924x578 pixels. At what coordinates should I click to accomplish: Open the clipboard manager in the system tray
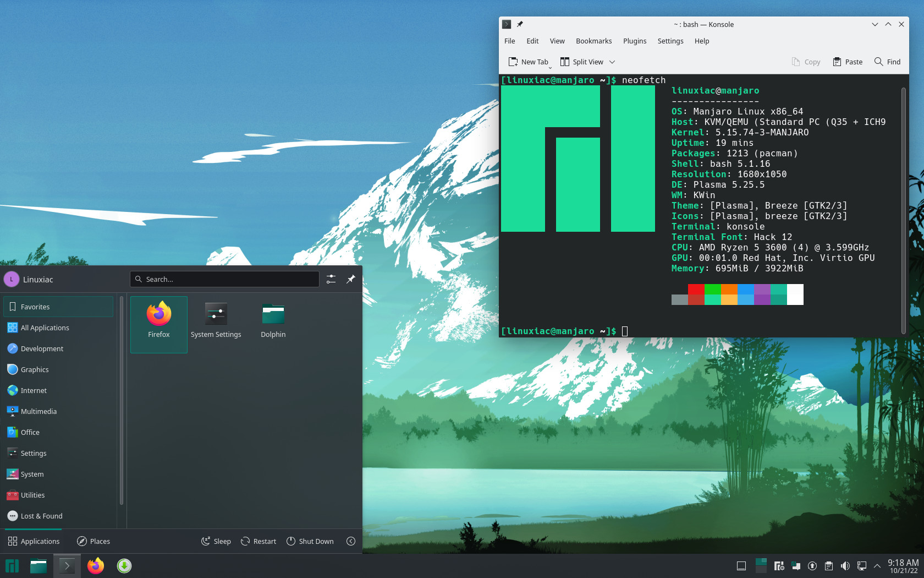[x=828, y=565]
